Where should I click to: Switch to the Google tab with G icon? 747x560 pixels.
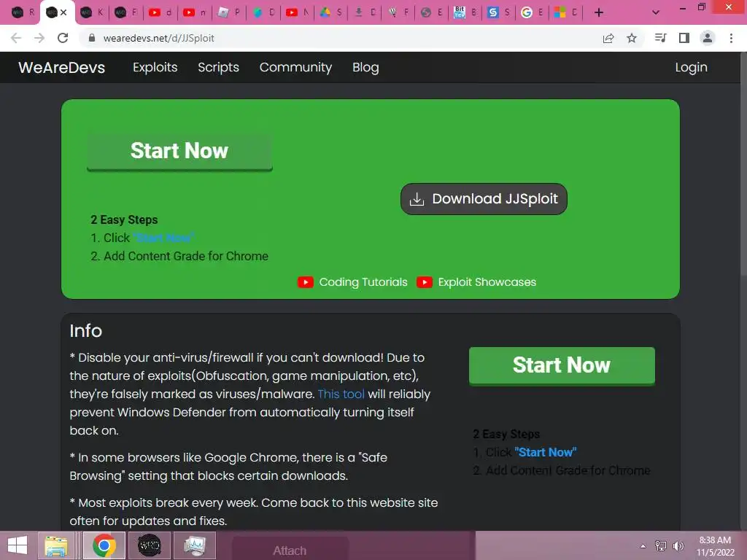pos(532,13)
